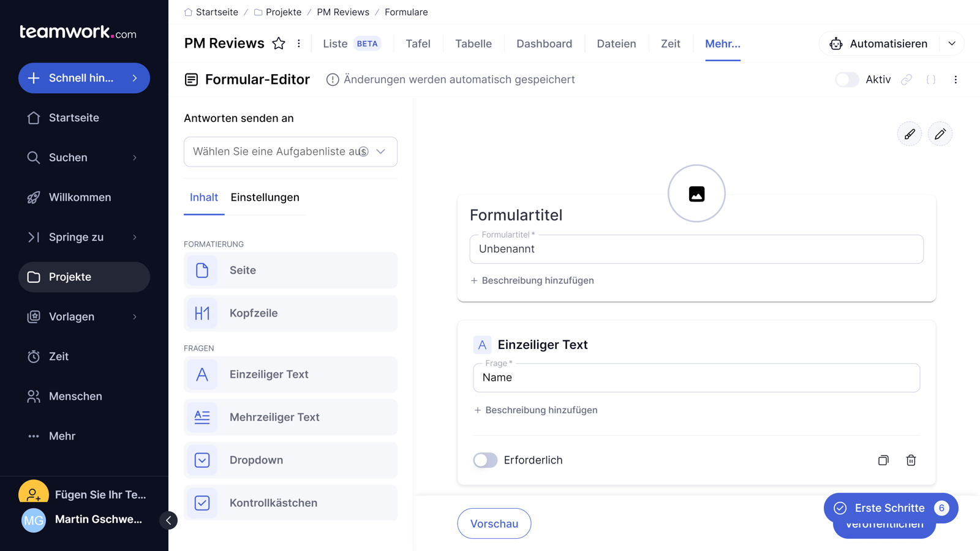Duplicate the Name question
Screen dimensions: 980x551
point(883,460)
